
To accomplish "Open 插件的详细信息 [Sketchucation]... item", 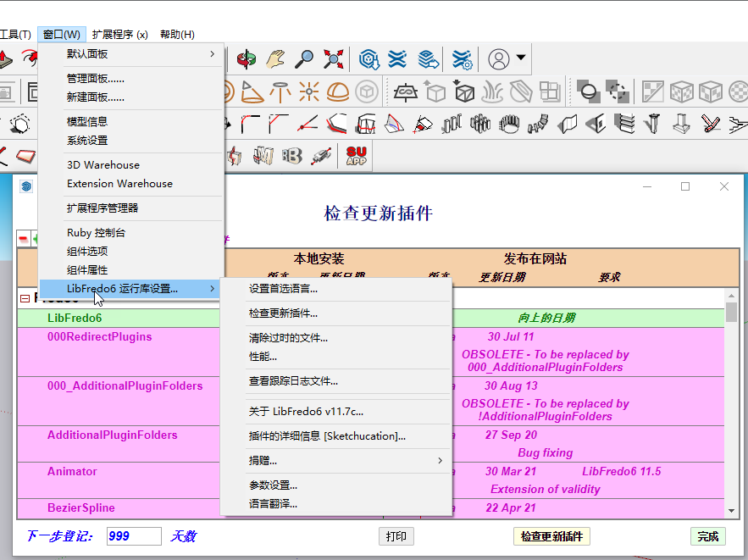I will [336, 436].
